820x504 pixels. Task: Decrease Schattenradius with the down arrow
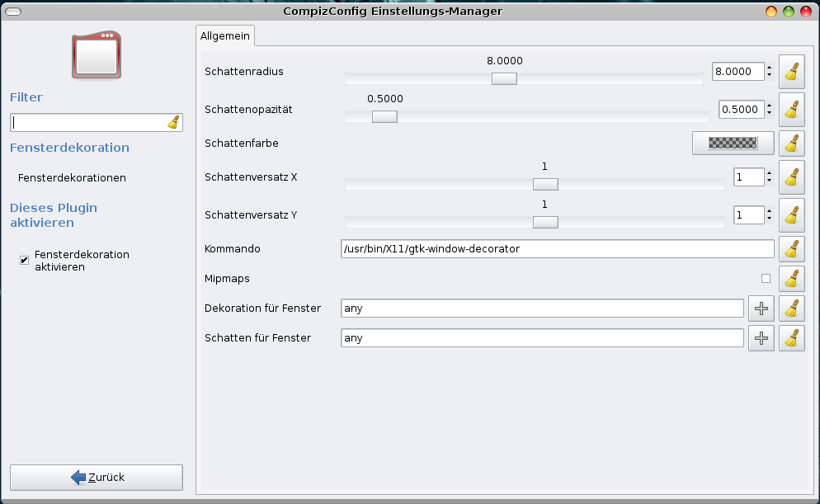tap(769, 75)
